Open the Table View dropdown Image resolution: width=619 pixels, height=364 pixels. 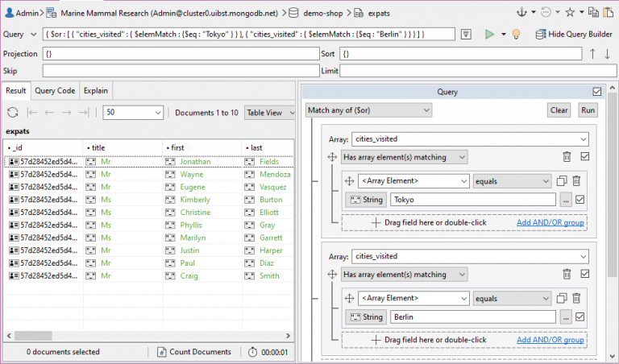point(271,113)
